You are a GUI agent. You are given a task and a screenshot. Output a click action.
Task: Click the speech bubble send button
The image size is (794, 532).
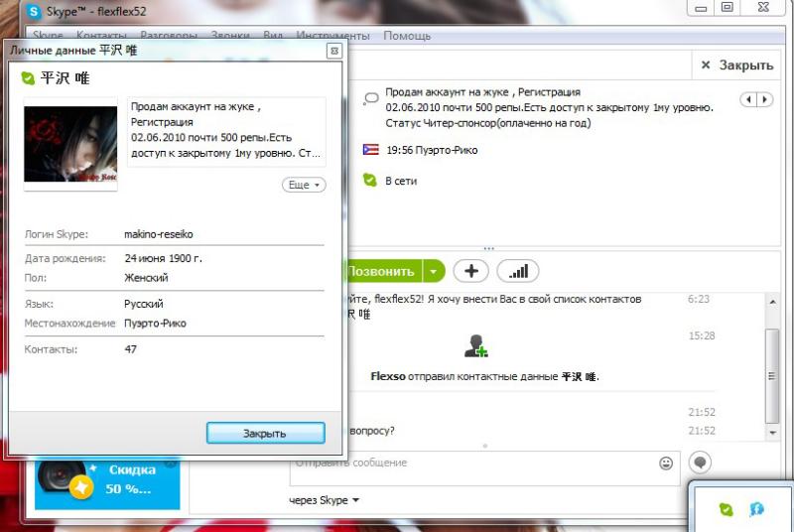(700, 463)
